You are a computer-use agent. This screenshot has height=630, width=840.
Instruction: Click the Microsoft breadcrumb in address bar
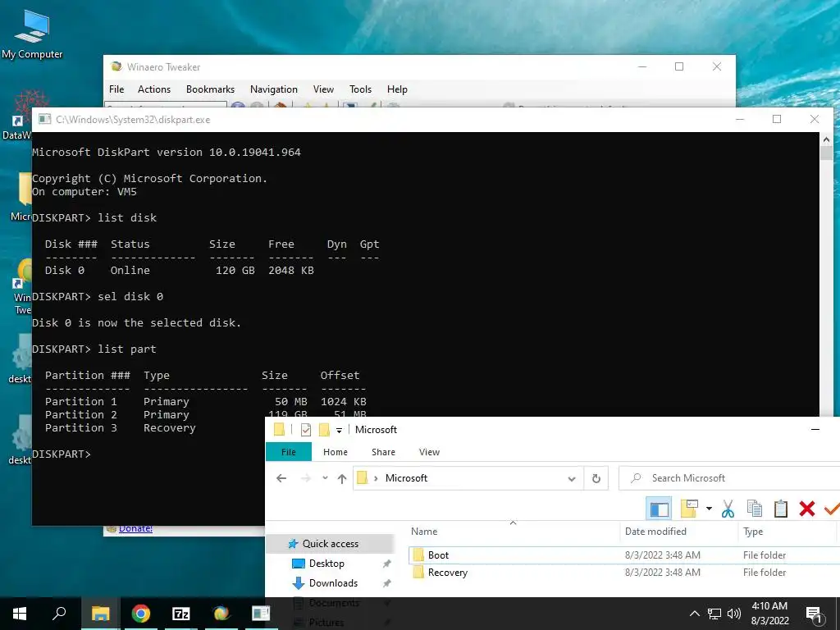(406, 478)
